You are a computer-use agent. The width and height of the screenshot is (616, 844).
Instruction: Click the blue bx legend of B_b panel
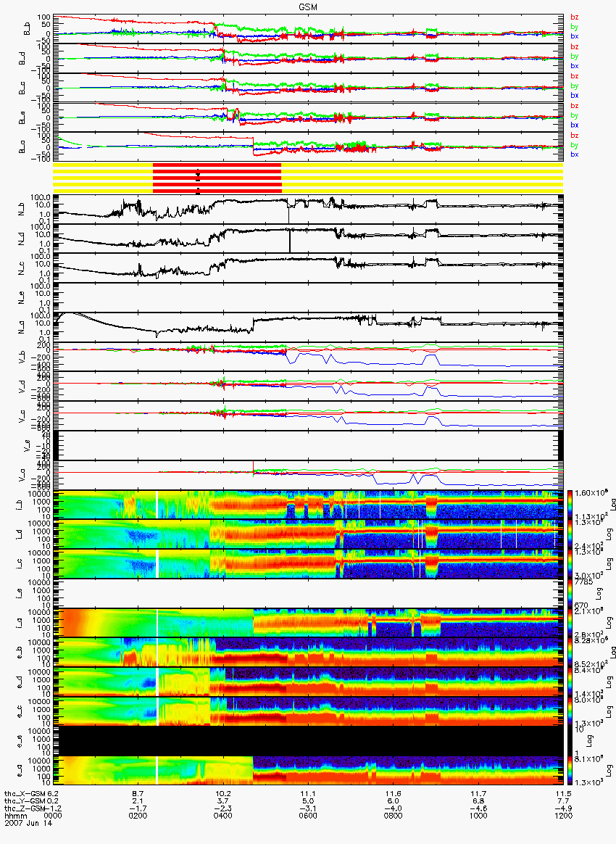pos(574,36)
